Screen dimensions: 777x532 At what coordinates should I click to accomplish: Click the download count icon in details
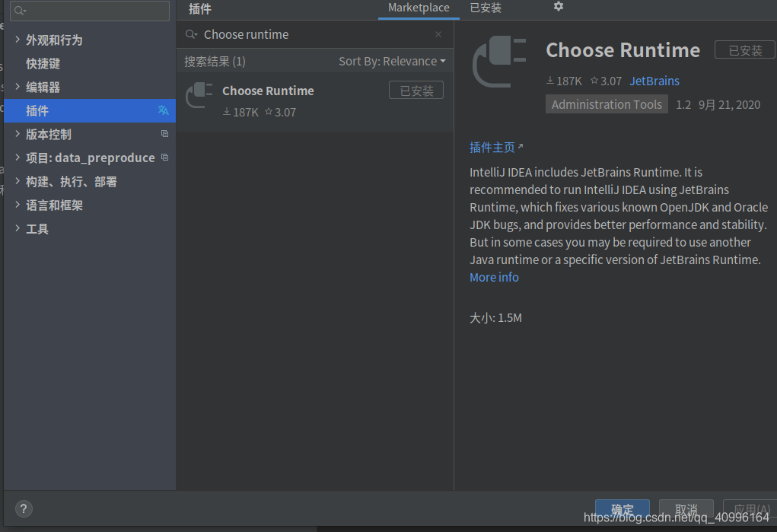click(550, 81)
